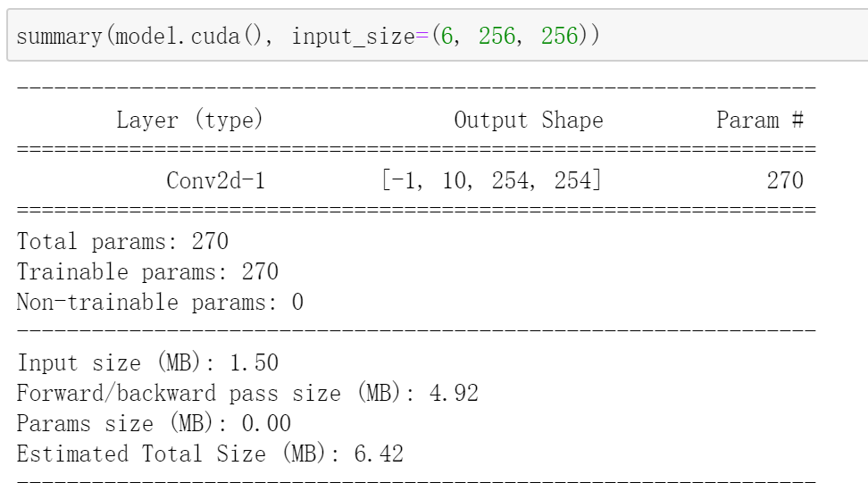Click the green number 6 in tuple
This screenshot has width=868, height=491.
coord(447,36)
